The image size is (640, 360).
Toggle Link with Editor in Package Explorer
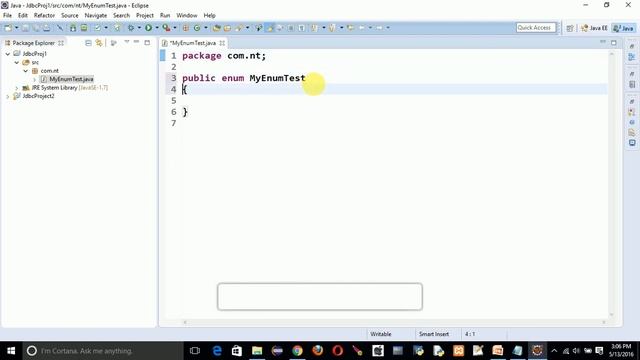point(99,43)
